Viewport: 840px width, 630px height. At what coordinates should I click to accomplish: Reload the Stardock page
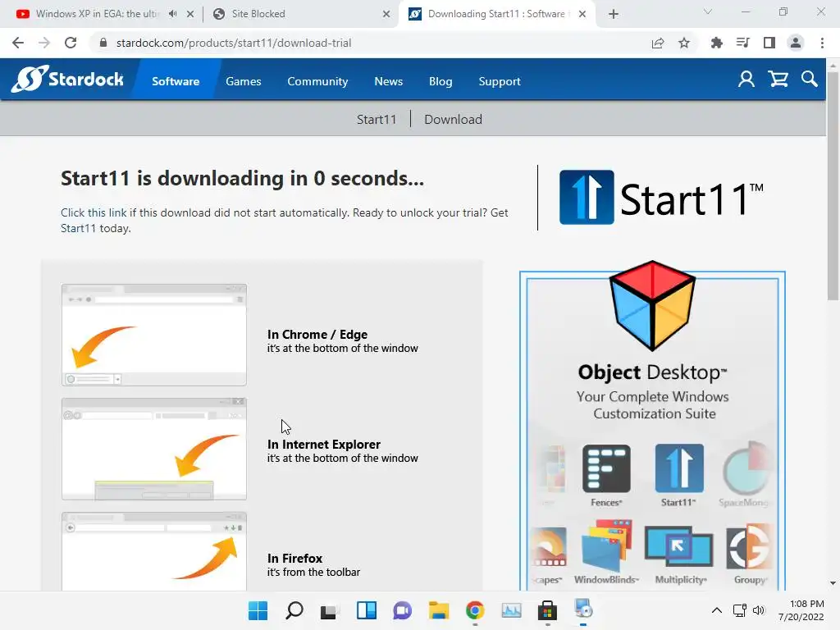71,43
